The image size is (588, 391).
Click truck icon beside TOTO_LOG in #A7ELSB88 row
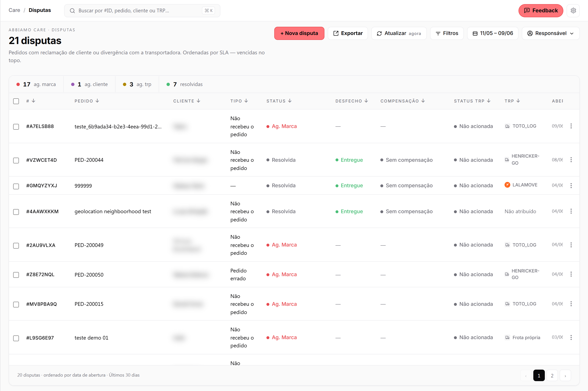point(507,126)
